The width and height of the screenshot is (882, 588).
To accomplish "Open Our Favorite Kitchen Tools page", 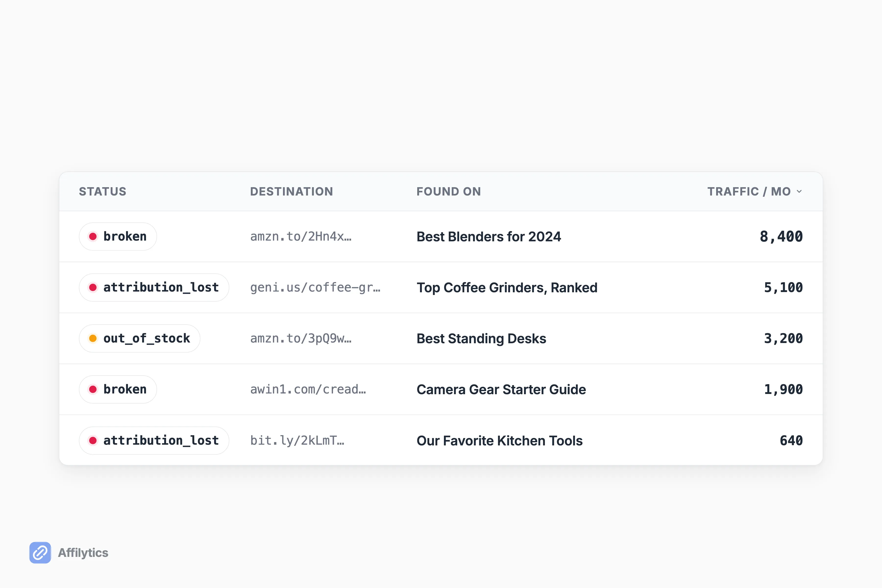I will pyautogui.click(x=500, y=441).
